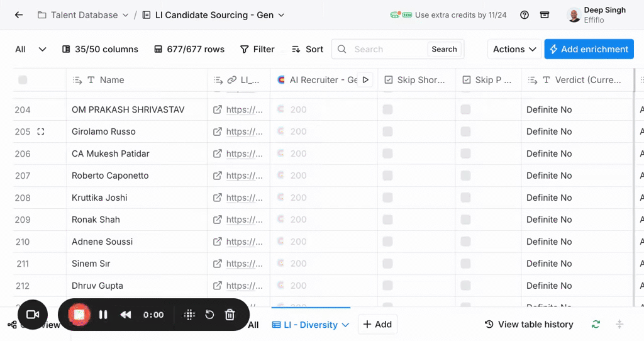The width and height of the screenshot is (644, 341).
Task: Pause the screen recording
Action: 103,315
